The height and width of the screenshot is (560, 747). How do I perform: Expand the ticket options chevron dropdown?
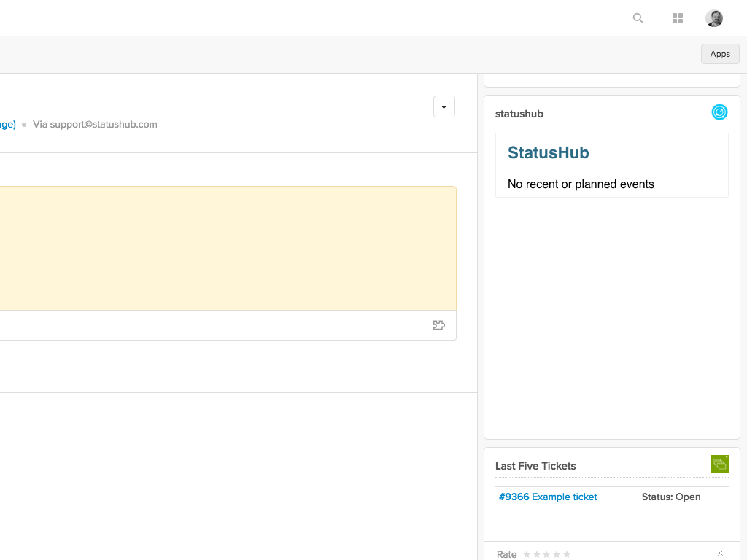444,106
